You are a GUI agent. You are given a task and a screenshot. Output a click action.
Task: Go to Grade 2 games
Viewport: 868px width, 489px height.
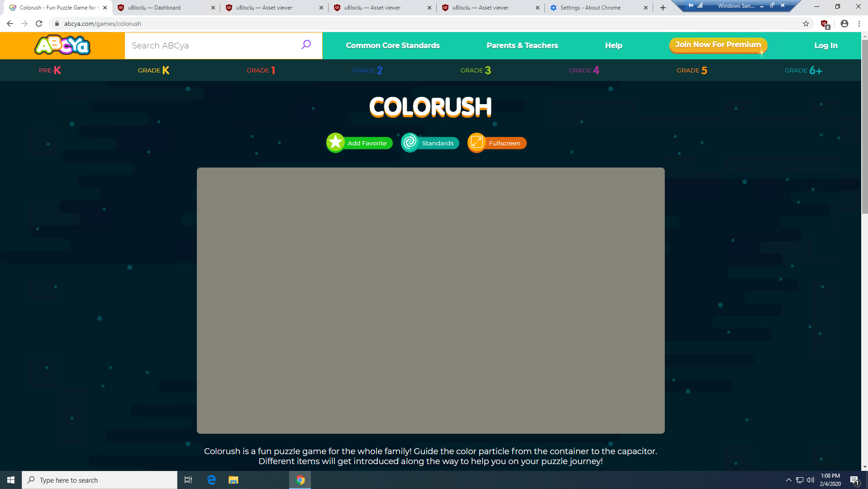[x=367, y=70]
